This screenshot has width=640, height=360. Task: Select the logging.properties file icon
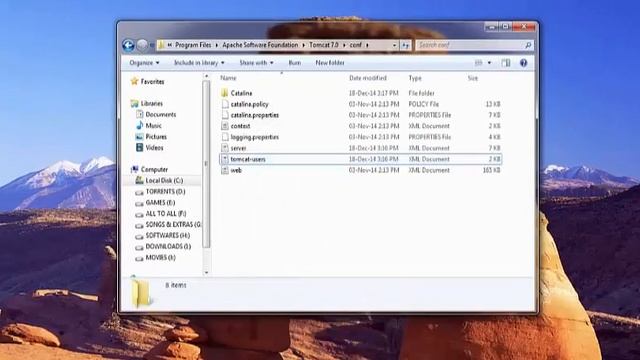[224, 137]
